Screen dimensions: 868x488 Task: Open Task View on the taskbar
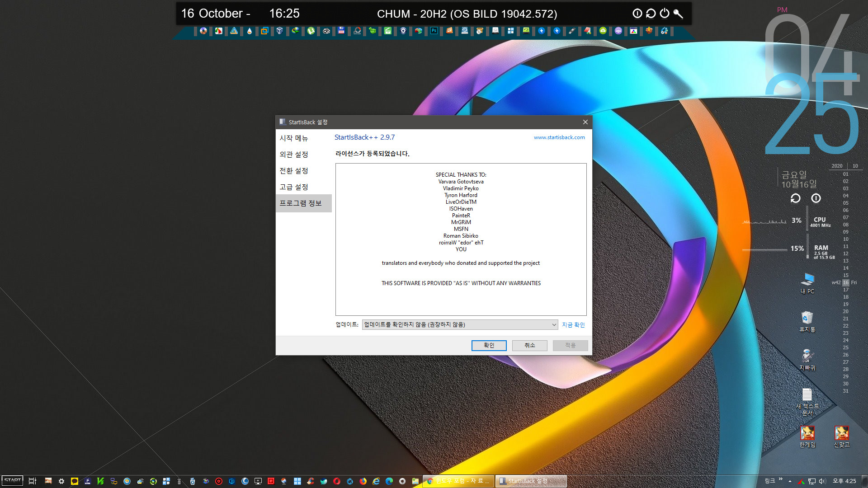tap(33, 481)
